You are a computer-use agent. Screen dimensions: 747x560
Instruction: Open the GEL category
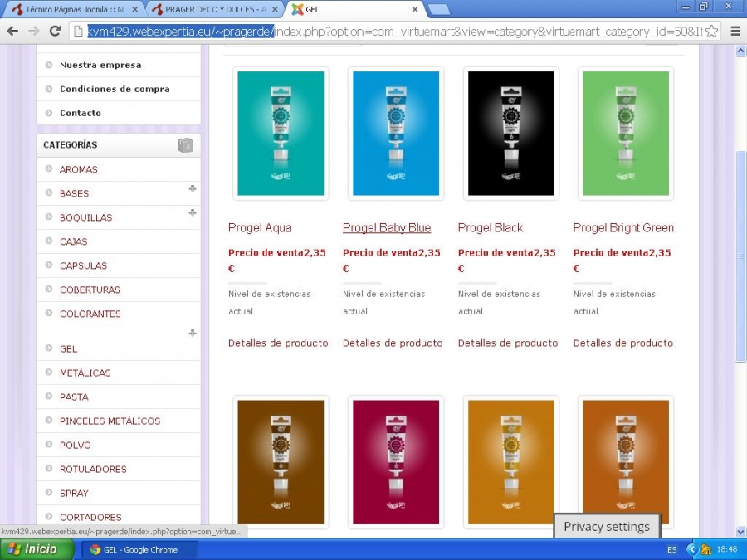point(69,349)
